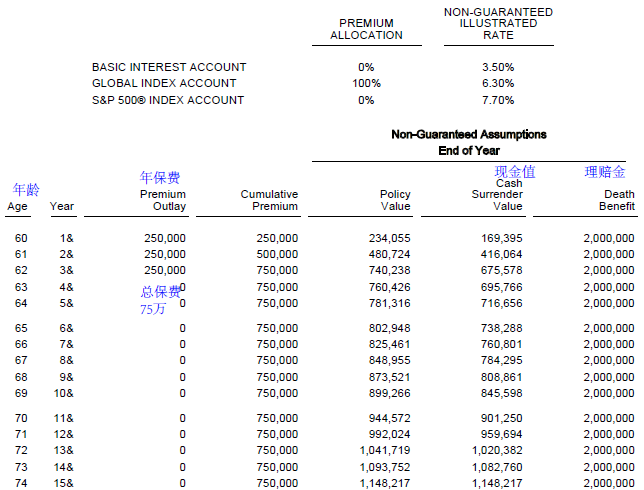
Task: Click the blue 理赔金 annotation
Action: tap(605, 172)
